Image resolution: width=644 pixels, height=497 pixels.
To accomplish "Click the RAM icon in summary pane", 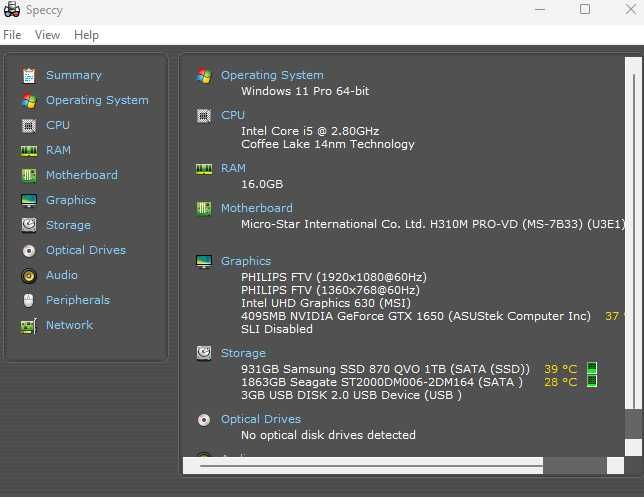I will (x=204, y=169).
